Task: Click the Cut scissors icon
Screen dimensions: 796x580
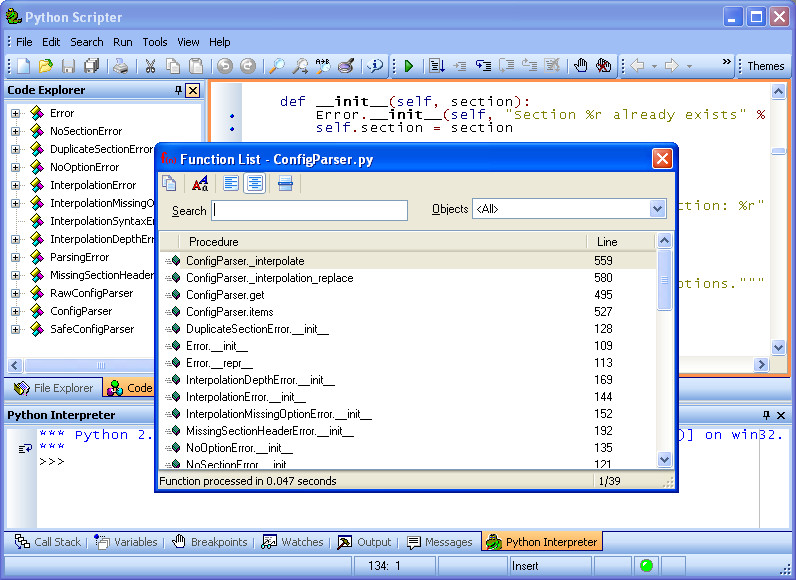Action: coord(150,66)
